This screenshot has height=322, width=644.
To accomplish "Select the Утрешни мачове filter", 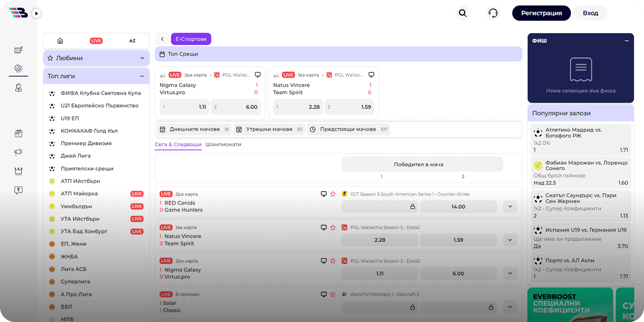I will [x=269, y=129].
